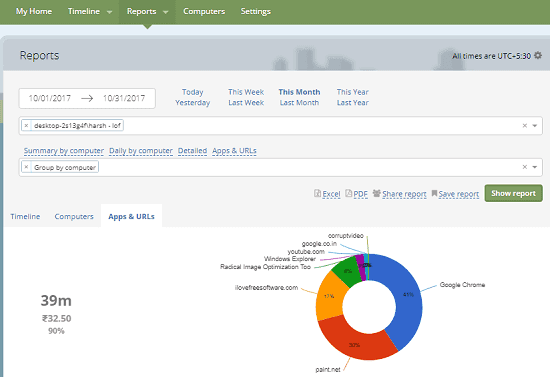Open the Timeline menu dropdown arrow
This screenshot has width=550, height=377.
click(x=109, y=12)
